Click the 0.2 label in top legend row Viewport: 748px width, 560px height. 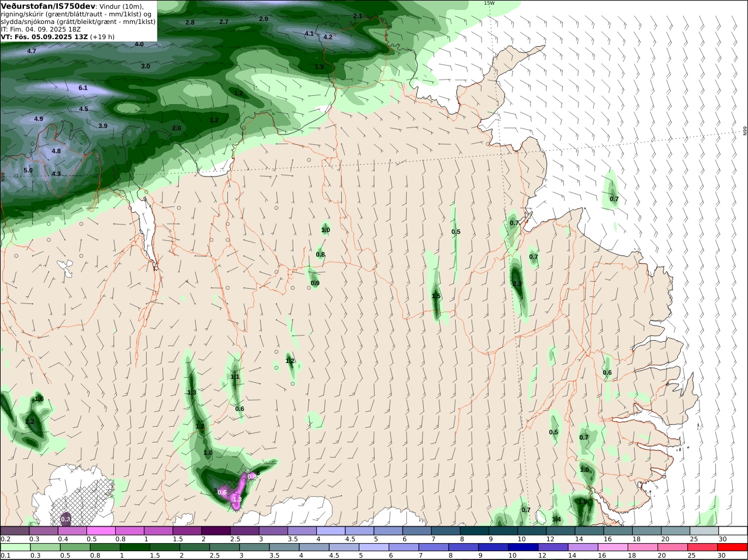point(5,539)
